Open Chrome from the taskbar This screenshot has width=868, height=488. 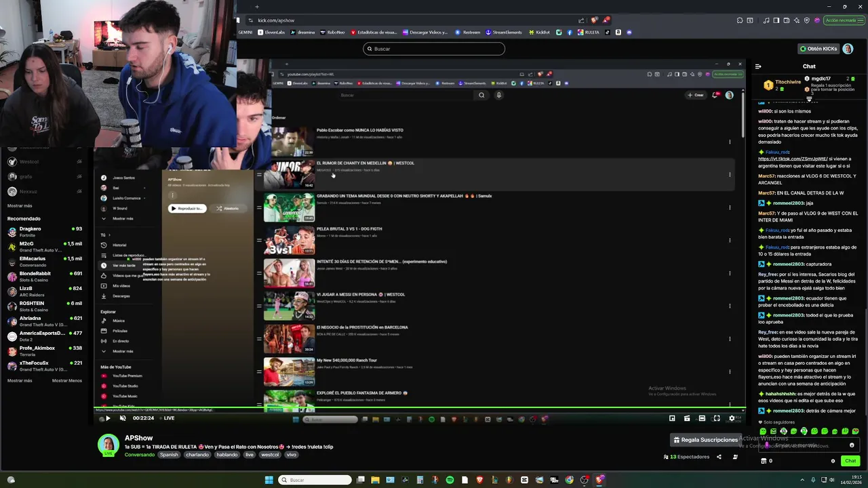pyautogui.click(x=569, y=480)
